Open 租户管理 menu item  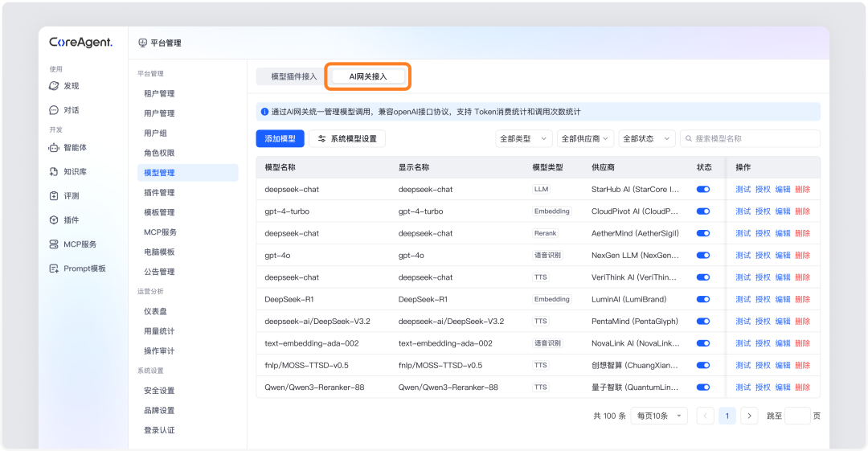click(159, 93)
